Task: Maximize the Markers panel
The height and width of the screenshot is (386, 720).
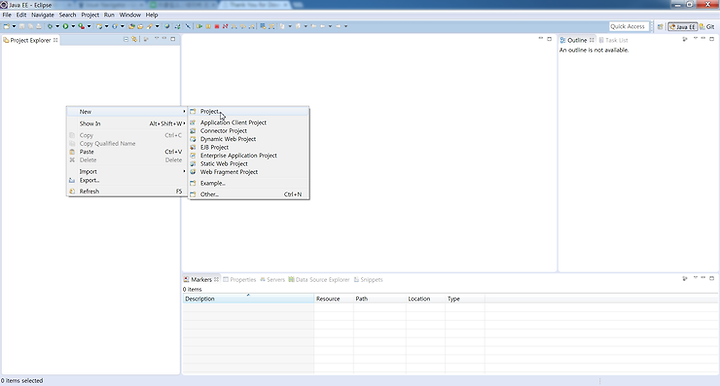Action: point(712,278)
